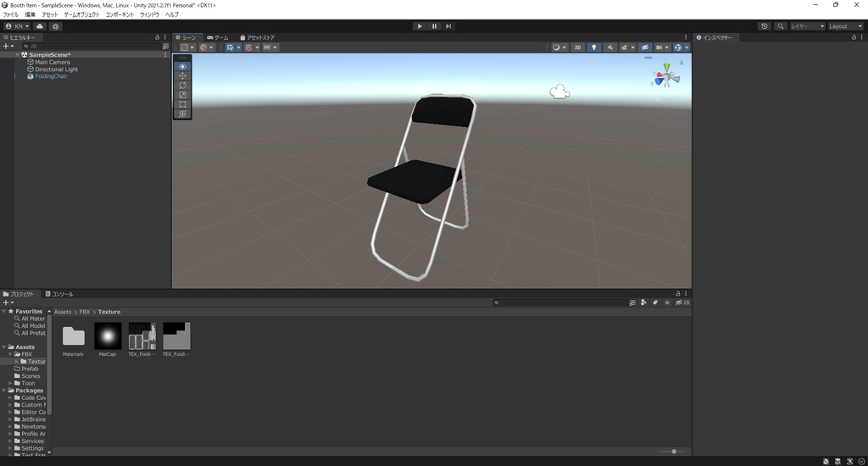Toggle scene visibility of hidden objects
The image size is (868, 466).
(645, 47)
